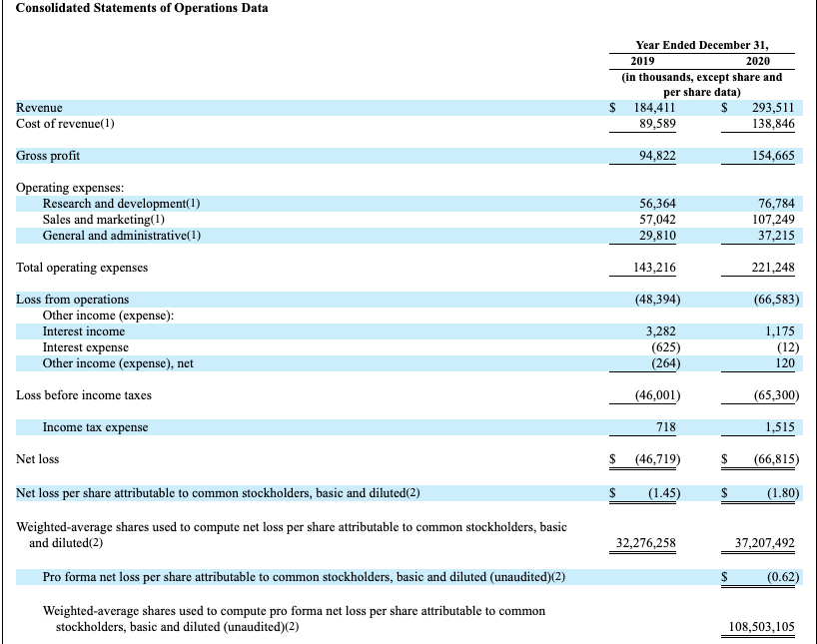Click the Interest expense row label
The width and height of the screenshot is (817, 644).
(86, 347)
